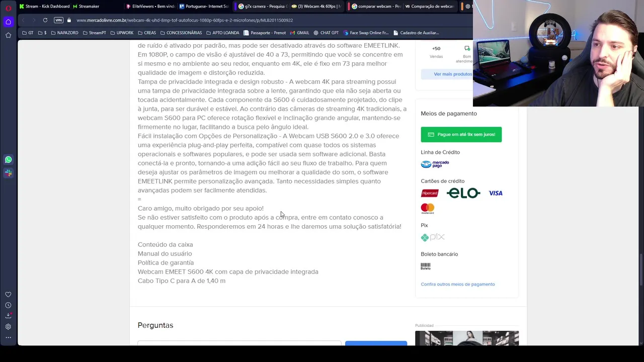Image resolution: width=644 pixels, height=362 pixels.
Task: Open Slack icon in the Opera sidebar
Action: pos(8,173)
